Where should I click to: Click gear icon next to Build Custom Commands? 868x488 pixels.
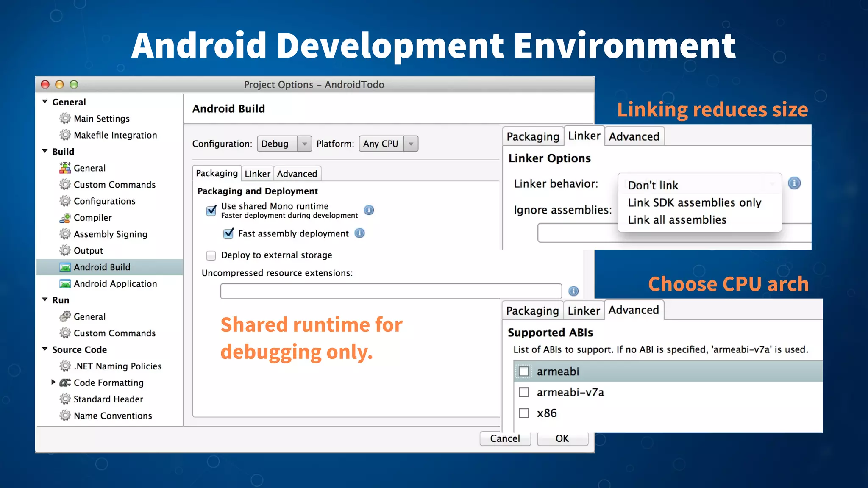65,184
